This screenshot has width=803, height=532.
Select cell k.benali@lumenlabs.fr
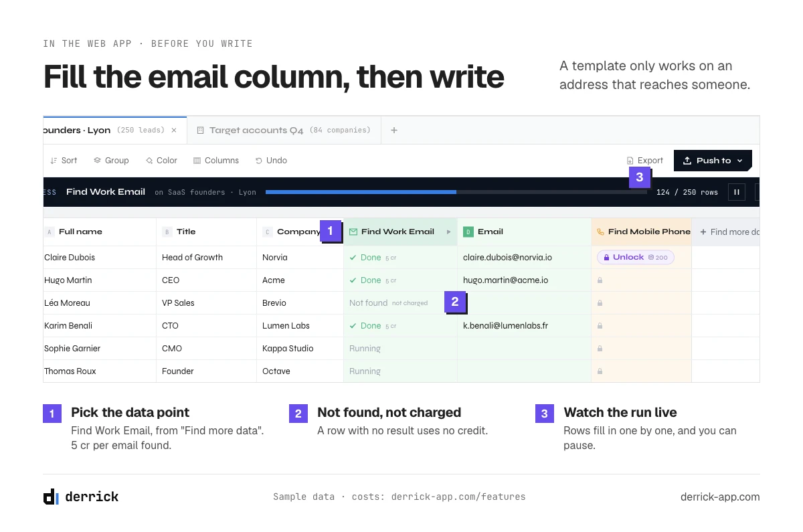pyautogui.click(x=524, y=326)
